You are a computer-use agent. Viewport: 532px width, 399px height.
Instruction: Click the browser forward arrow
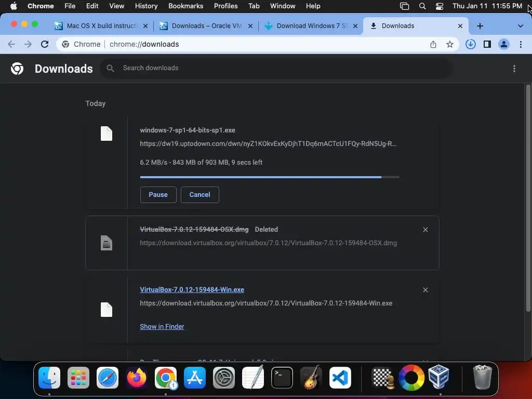(x=28, y=45)
